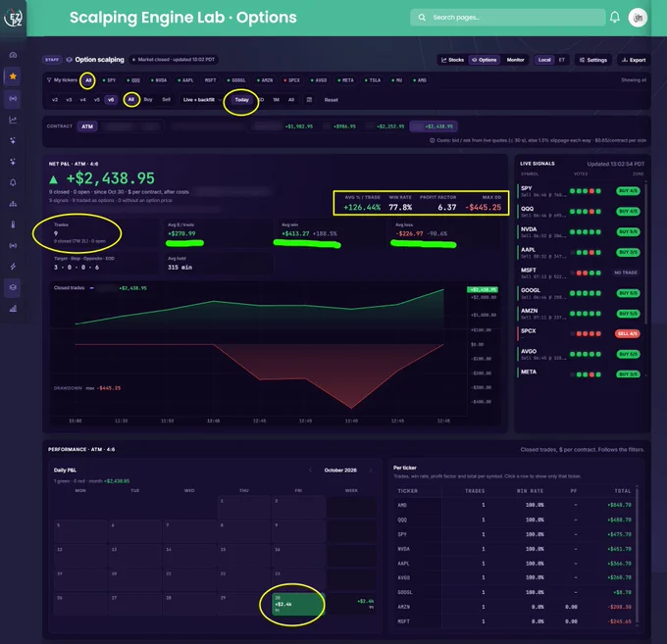Viewport: 667px width, 644px height.
Task: Search pages input field
Action: click(508, 18)
